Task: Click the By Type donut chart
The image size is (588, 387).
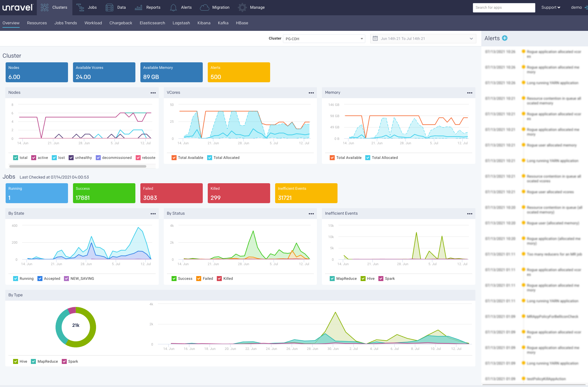Action: (76, 327)
